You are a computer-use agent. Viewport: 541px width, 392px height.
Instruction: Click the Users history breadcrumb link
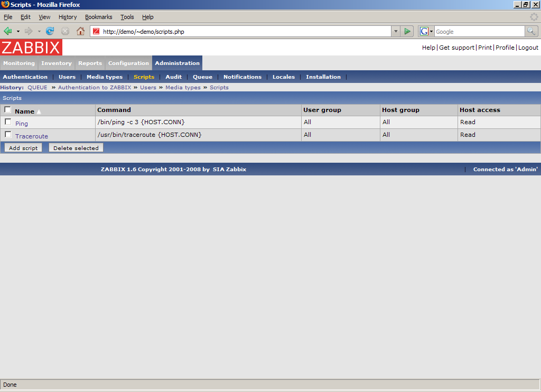tap(148, 88)
